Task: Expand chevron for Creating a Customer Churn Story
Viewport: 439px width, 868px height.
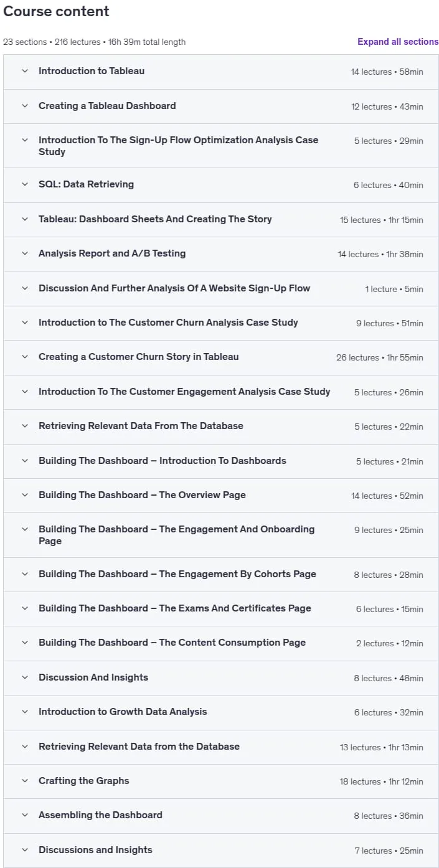Action: point(25,357)
